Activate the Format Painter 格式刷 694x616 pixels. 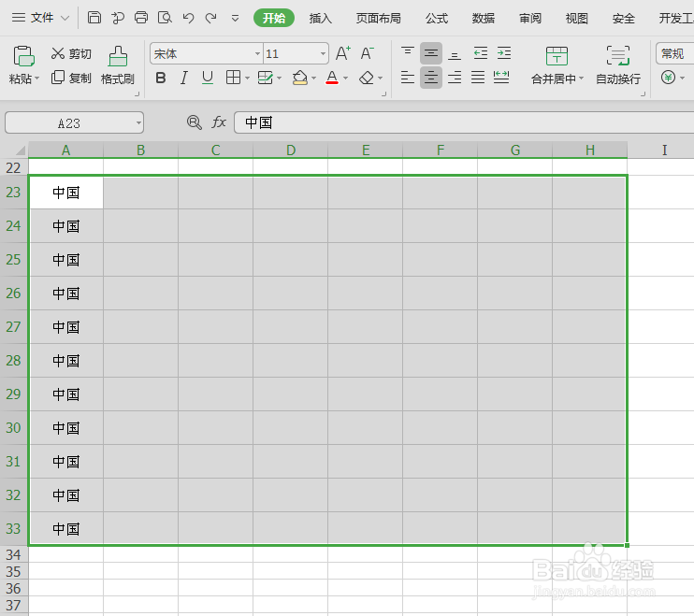click(118, 65)
